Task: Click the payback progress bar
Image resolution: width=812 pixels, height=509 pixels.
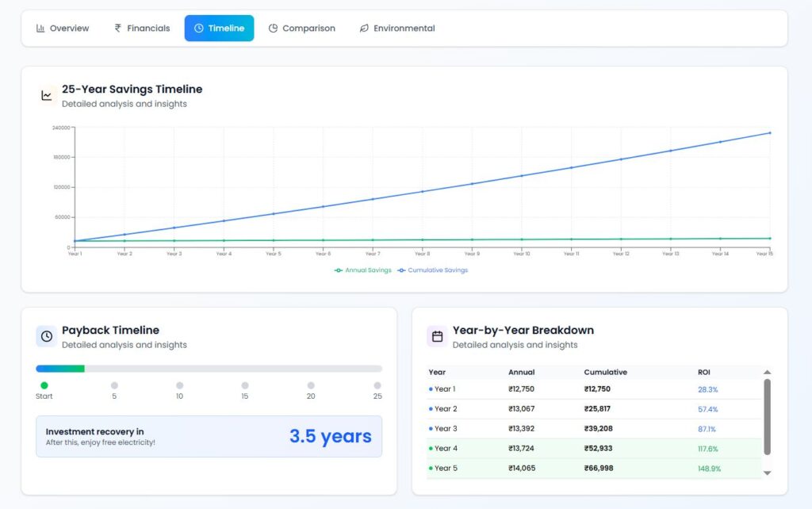Action: point(209,369)
